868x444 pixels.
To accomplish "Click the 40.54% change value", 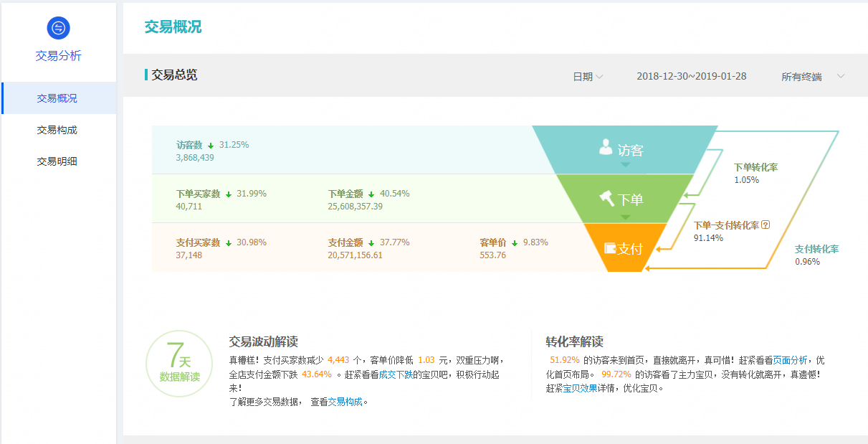I will click(395, 194).
